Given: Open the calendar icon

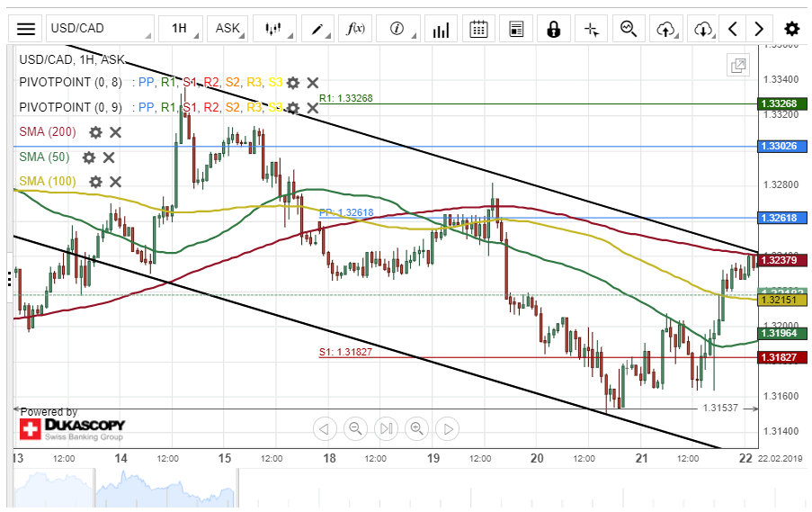Looking at the screenshot, I should coord(478,29).
